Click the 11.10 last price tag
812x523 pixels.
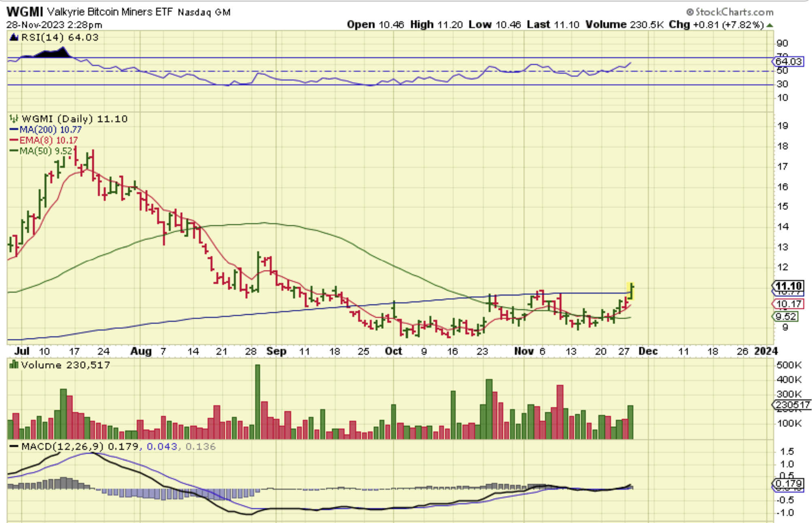click(789, 286)
